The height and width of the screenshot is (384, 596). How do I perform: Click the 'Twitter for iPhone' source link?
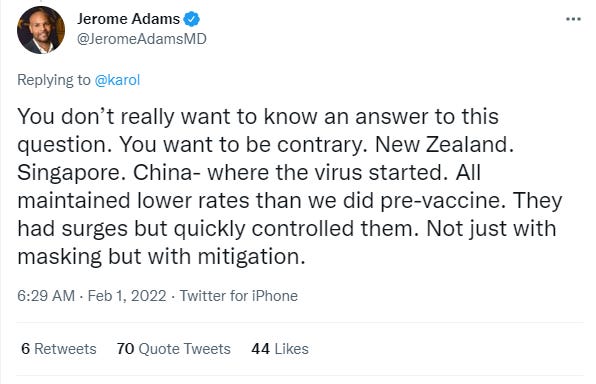pyautogui.click(x=239, y=296)
